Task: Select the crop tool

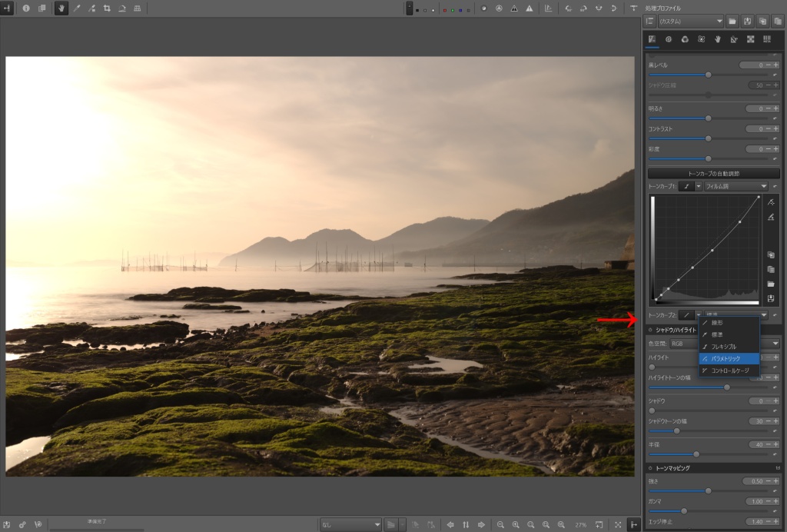Action: tap(107, 8)
